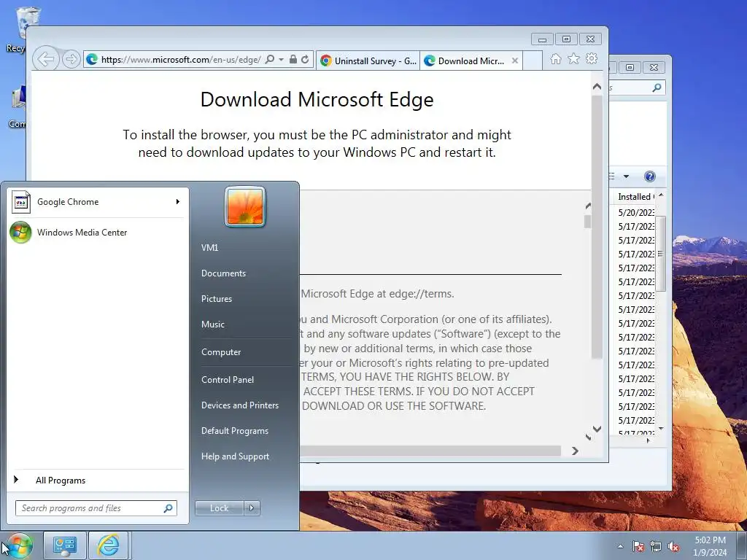Open Documents from the Start menu
747x560 pixels.
(223, 273)
